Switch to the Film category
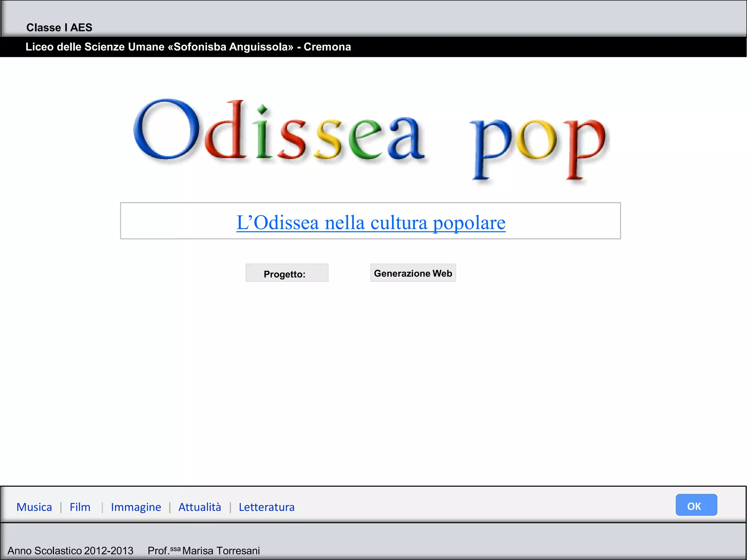Image resolution: width=747 pixels, height=560 pixels. pos(80,507)
